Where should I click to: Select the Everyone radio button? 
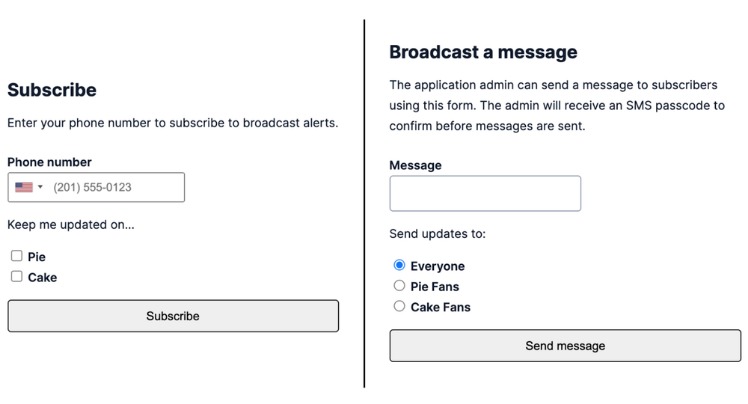[x=400, y=266]
